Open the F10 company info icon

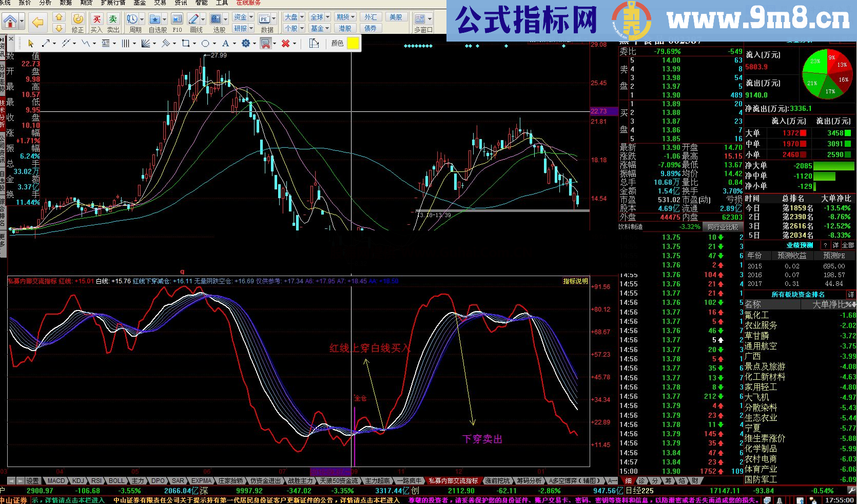(x=177, y=20)
